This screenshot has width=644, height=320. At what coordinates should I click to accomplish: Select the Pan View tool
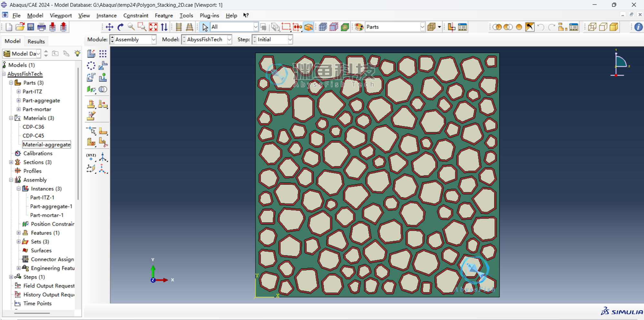point(110,27)
